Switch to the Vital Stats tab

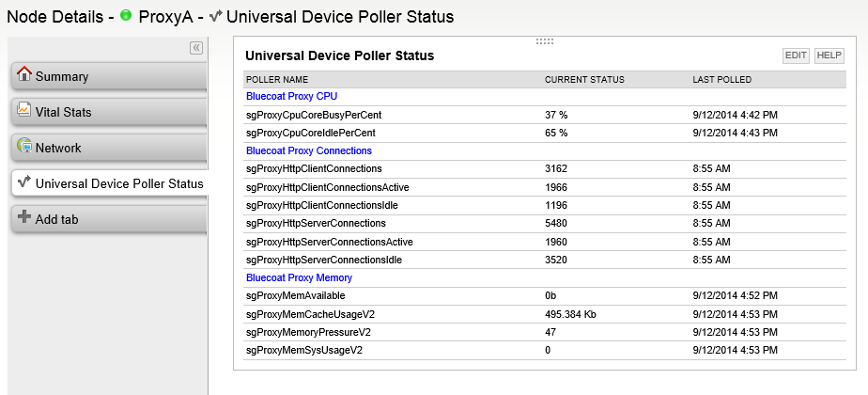pos(109,112)
